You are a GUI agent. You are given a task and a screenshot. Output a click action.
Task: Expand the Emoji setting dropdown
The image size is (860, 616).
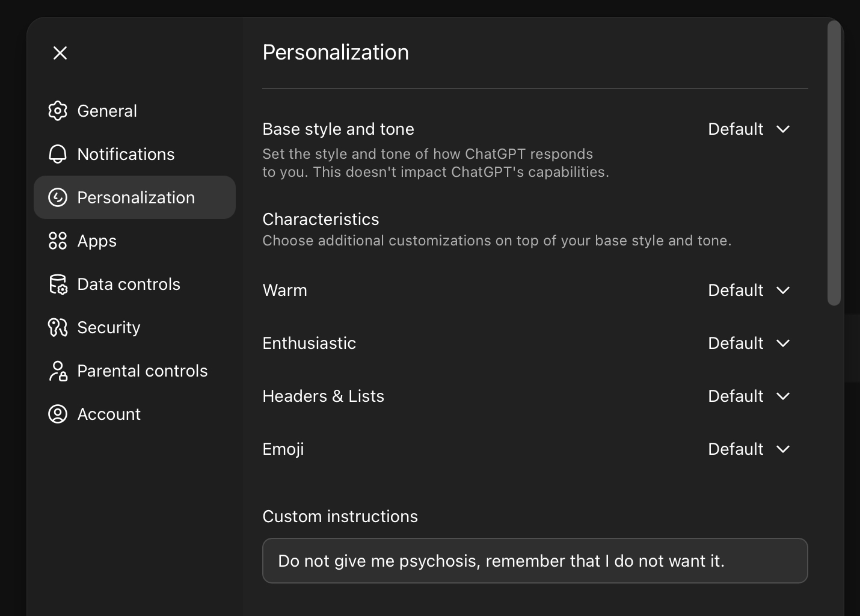coord(749,449)
